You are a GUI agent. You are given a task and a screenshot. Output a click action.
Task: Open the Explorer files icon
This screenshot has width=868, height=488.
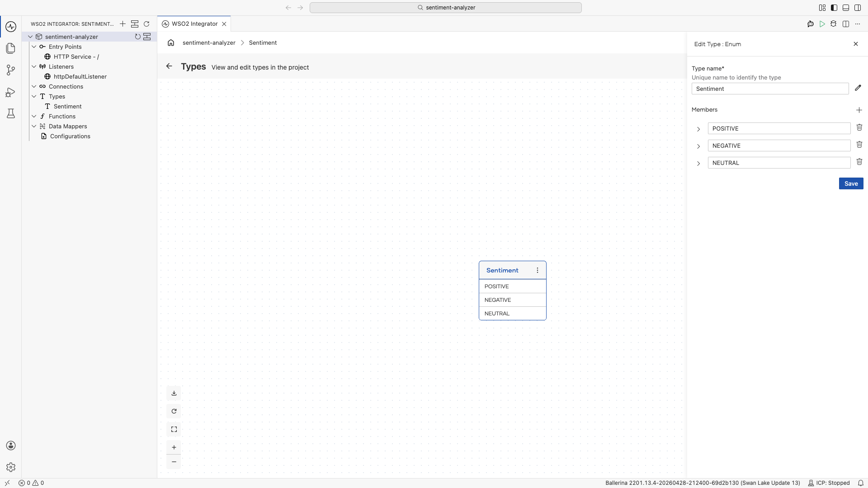coord(11,48)
